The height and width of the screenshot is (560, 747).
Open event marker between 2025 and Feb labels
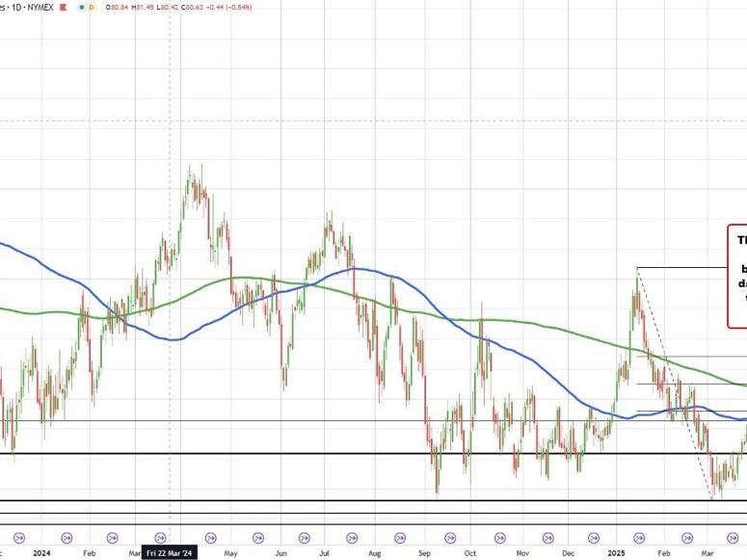(639, 538)
